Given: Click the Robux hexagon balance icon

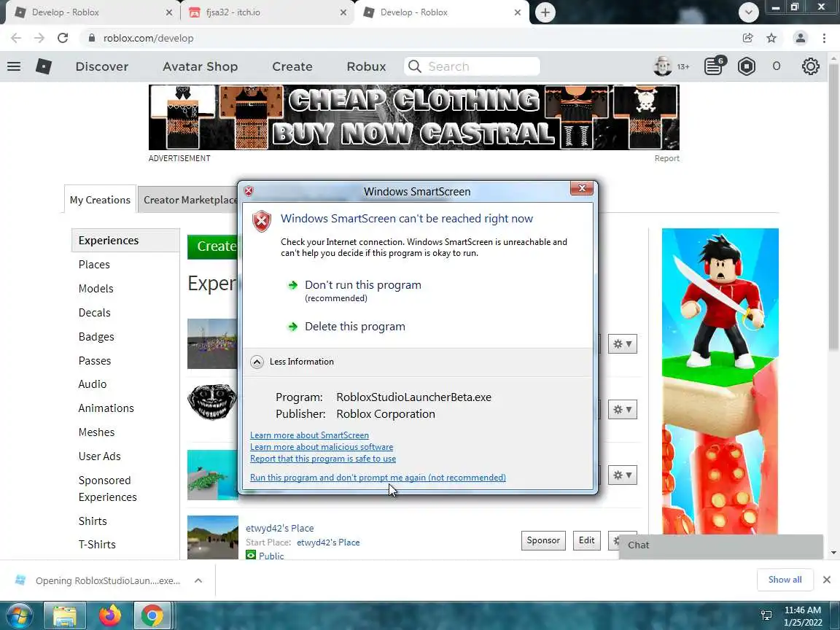Looking at the screenshot, I should click(746, 66).
